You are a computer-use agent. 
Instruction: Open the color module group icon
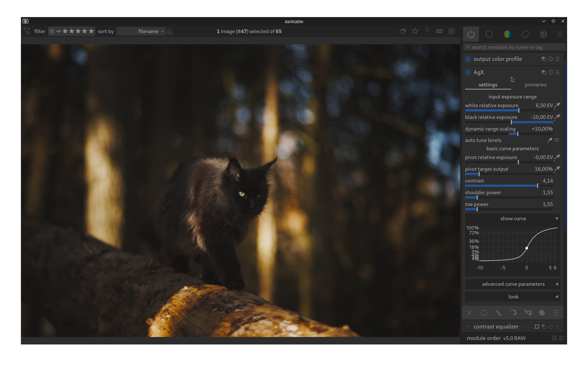507,34
